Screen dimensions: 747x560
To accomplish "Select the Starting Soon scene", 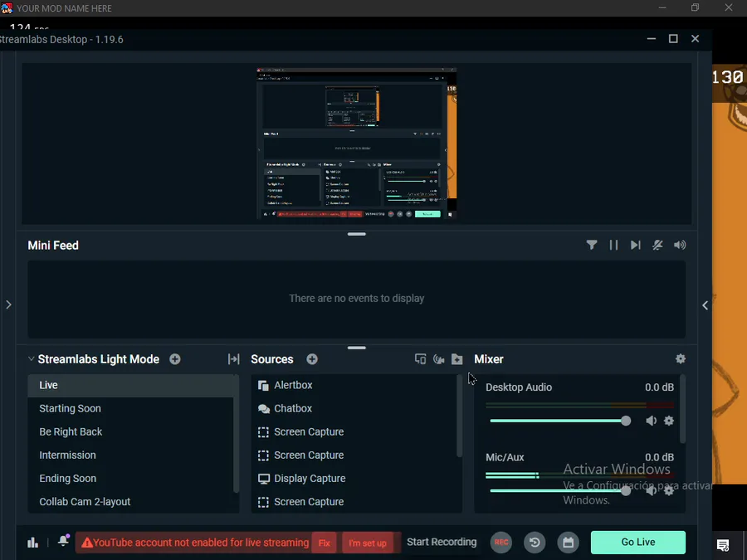I will 130,408.
